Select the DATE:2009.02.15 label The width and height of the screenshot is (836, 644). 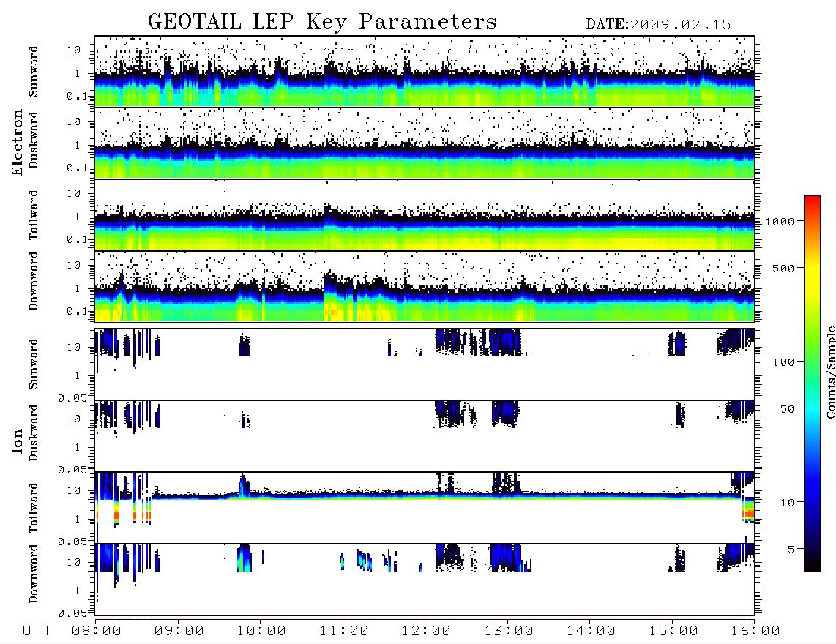coord(658,24)
